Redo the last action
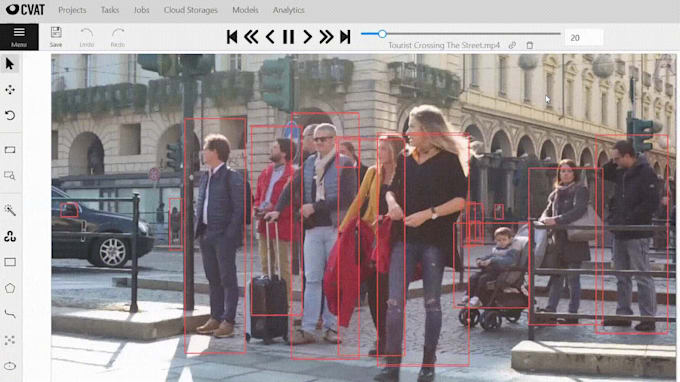Viewport: 680px width, 382px height. coord(118,37)
